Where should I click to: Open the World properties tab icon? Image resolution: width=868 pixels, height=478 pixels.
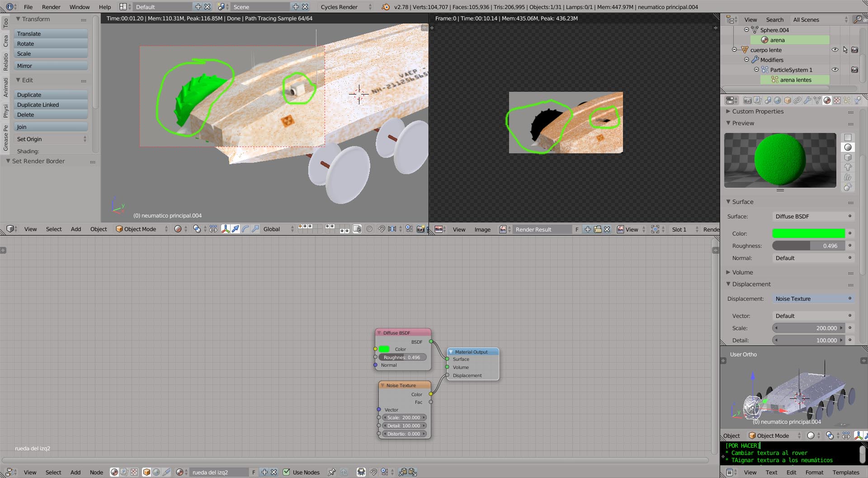(777, 100)
